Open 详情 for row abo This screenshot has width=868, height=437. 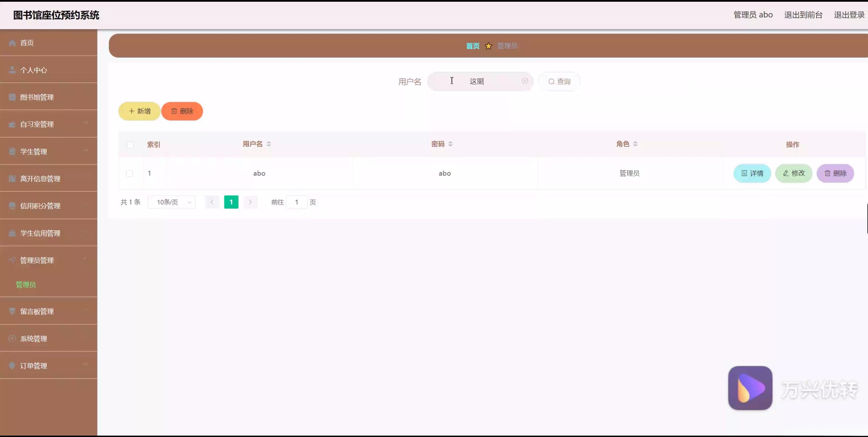752,173
